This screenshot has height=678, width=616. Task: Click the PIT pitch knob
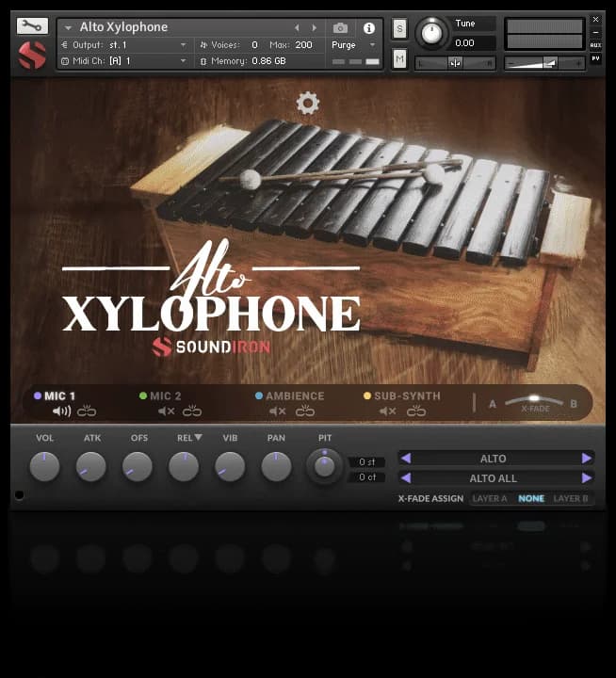(x=324, y=466)
